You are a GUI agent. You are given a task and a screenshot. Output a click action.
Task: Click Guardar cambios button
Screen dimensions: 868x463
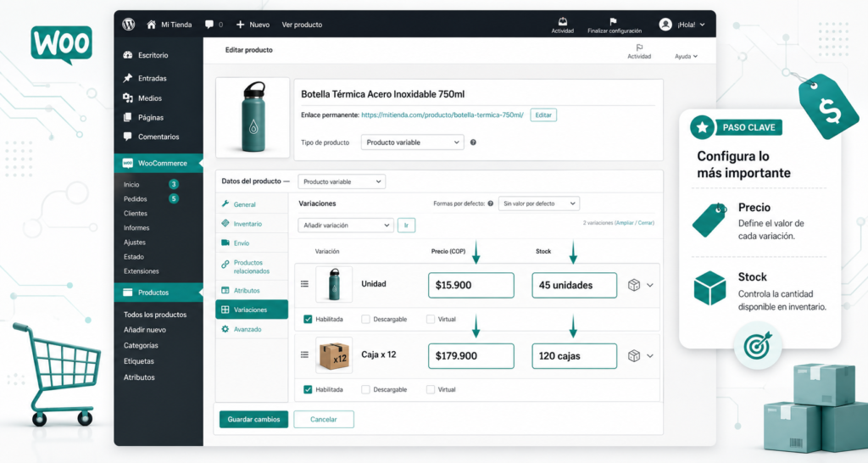pyautogui.click(x=253, y=419)
